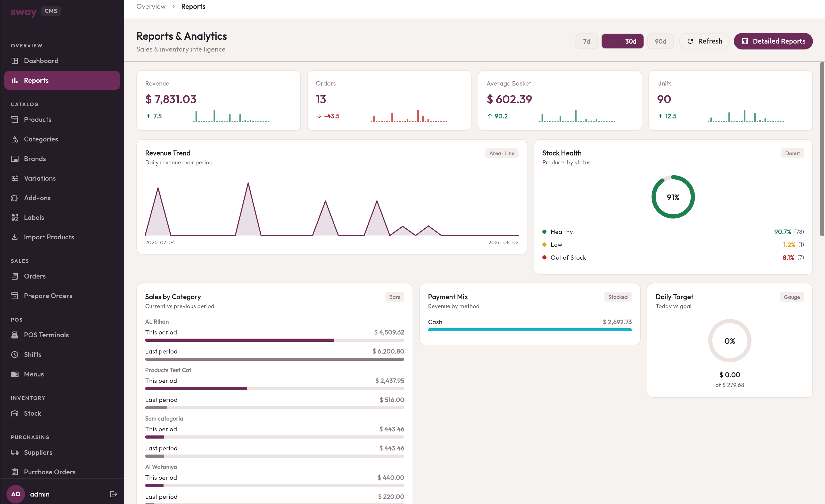Viewport: 825px width, 504px height.
Task: Click the Brands icon in sidebar
Action: tap(15, 159)
